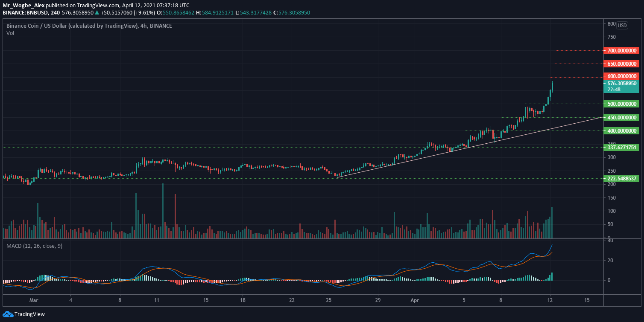Viewport: 644px width, 322px height.
Task: Click the 800 tick on price axis
Action: pyautogui.click(x=611, y=24)
